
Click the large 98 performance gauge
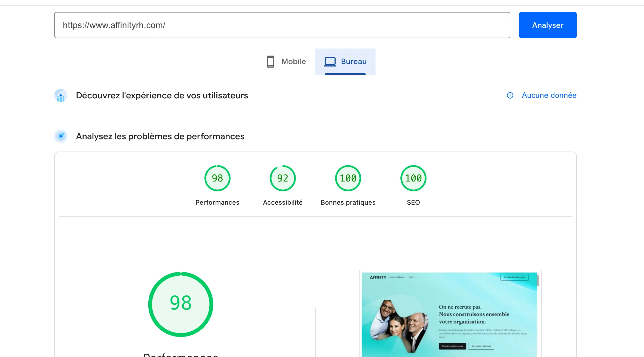pos(181,304)
